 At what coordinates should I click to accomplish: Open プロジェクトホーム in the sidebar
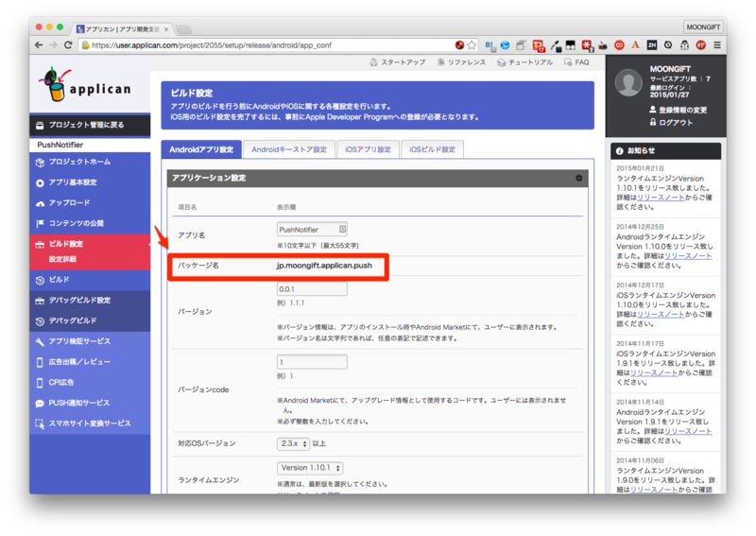(90, 162)
